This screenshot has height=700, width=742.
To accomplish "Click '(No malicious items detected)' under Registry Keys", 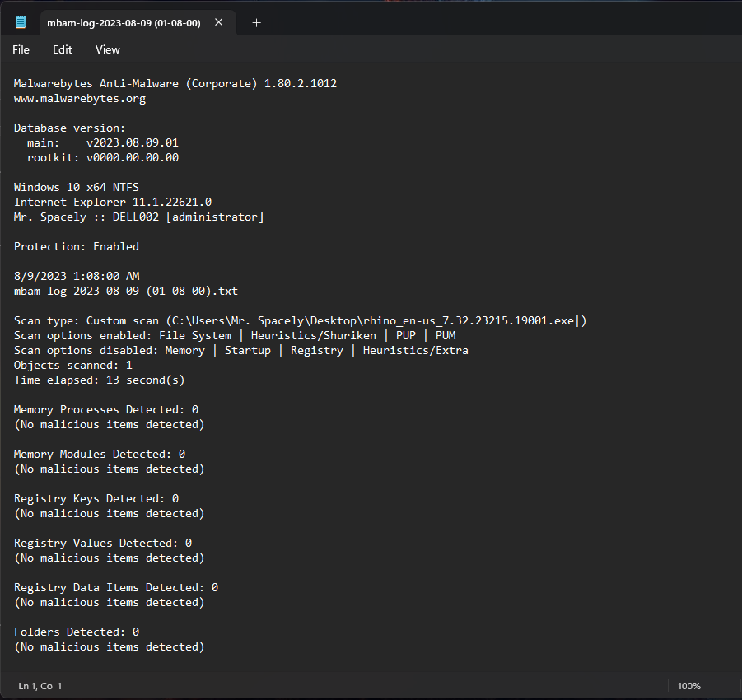I will coord(110,514).
